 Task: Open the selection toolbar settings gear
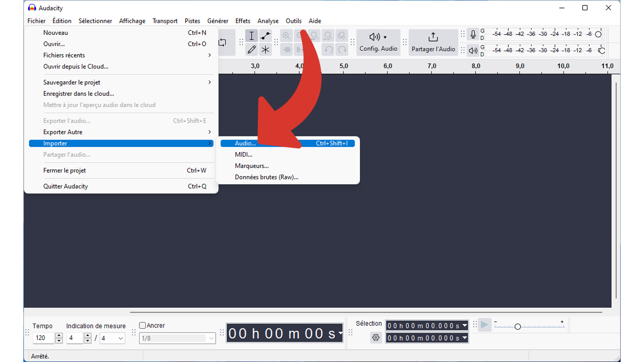coord(376,338)
